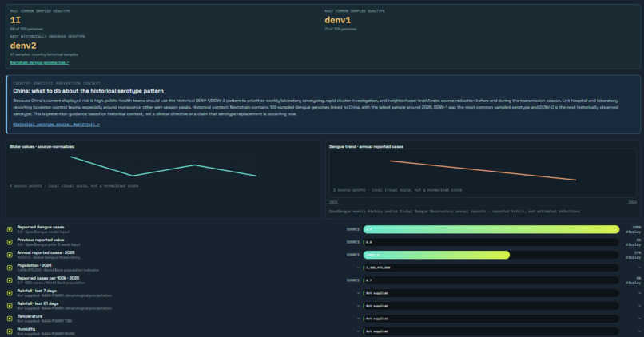Click the 'Temperature' label

point(30,316)
